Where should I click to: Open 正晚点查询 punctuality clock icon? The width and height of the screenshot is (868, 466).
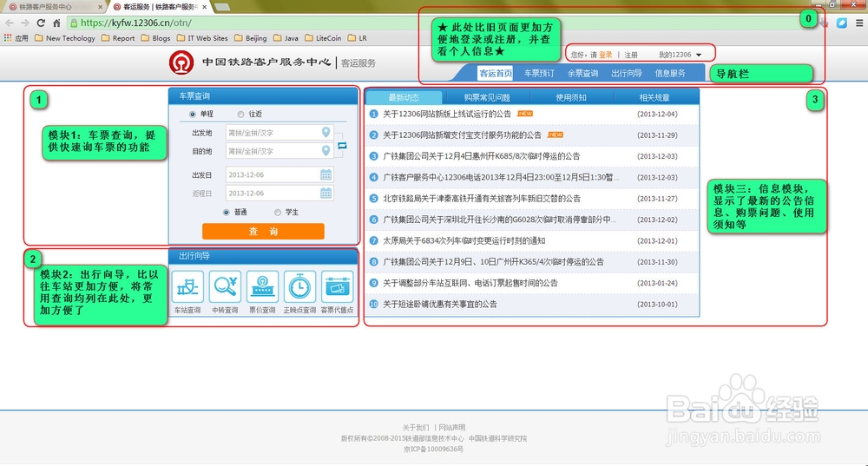[299, 287]
